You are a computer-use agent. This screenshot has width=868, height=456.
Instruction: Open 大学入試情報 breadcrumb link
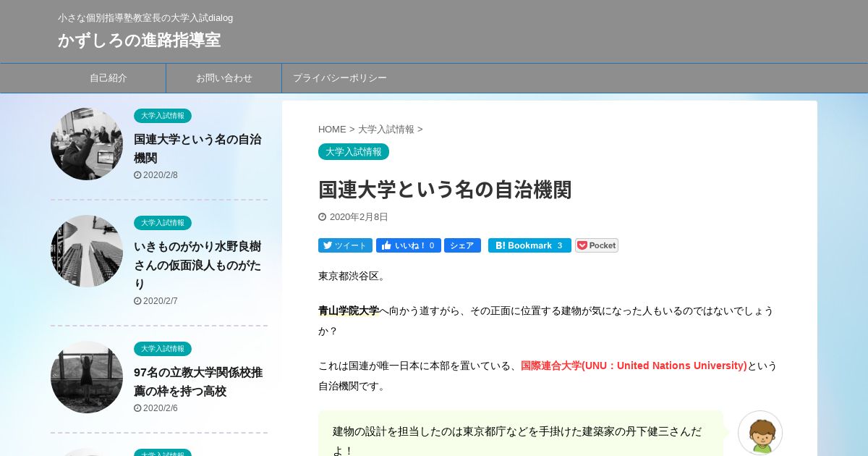(x=386, y=129)
